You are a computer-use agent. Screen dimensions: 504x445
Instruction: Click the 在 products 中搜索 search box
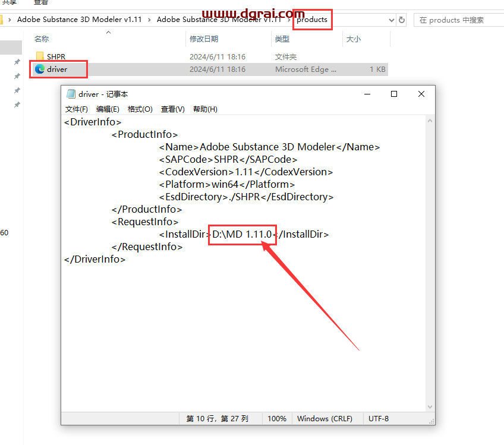(459, 20)
